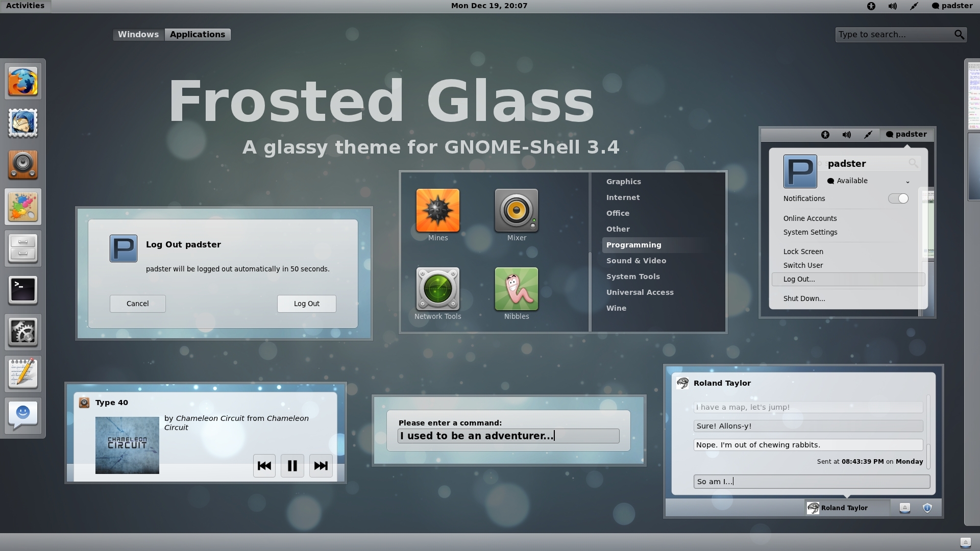Open universal access icon in top bar
This screenshot has width=980, height=551.
(x=871, y=6)
